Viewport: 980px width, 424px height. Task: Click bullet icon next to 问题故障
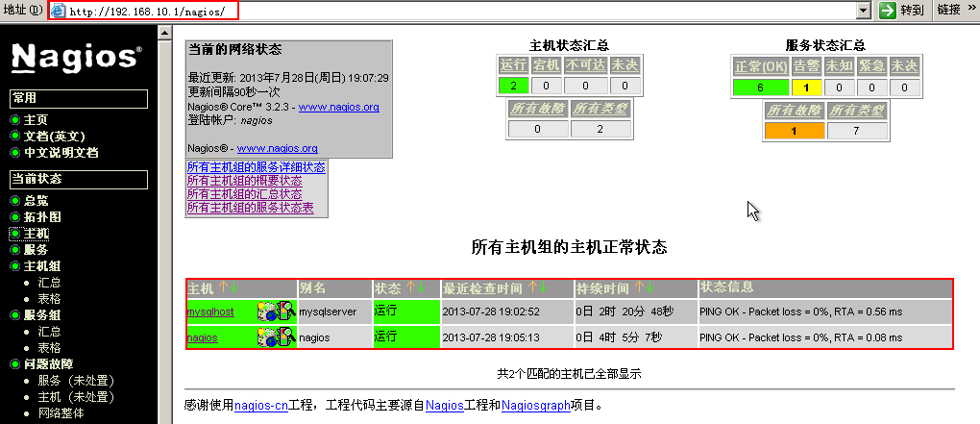click(x=15, y=364)
